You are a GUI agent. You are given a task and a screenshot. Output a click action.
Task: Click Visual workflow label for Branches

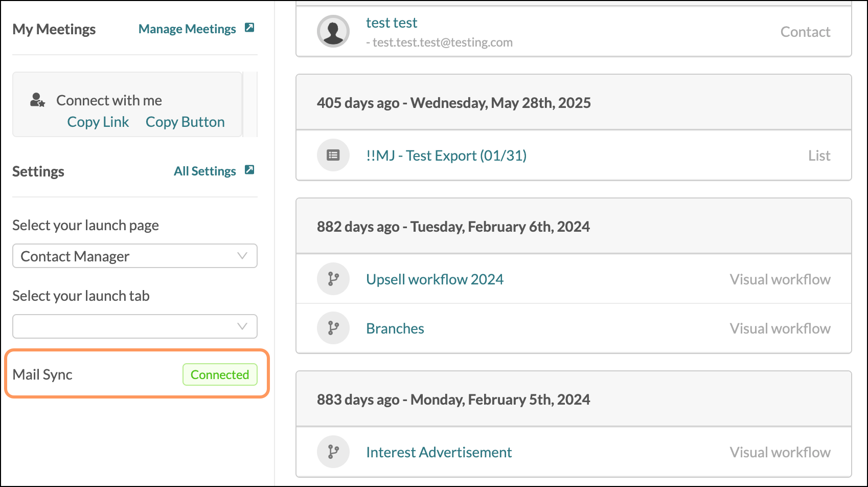coord(780,328)
